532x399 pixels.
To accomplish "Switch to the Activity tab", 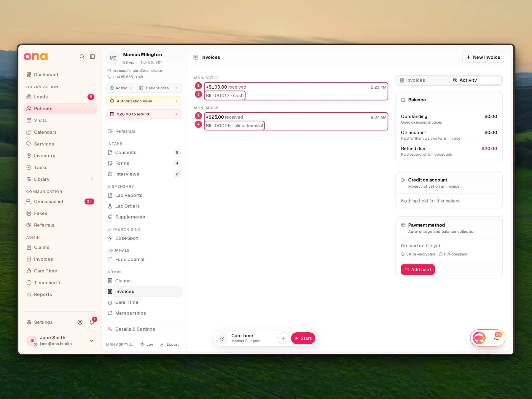I will pos(476,80).
